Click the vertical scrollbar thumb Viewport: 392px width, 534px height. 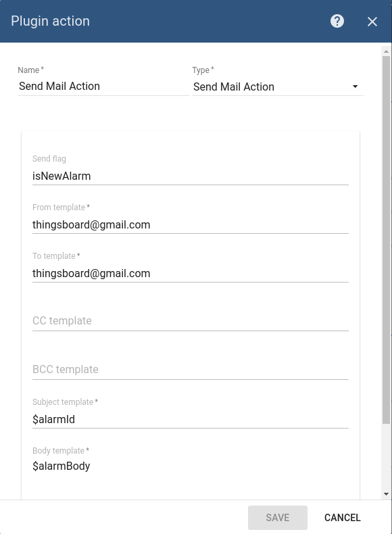386,240
